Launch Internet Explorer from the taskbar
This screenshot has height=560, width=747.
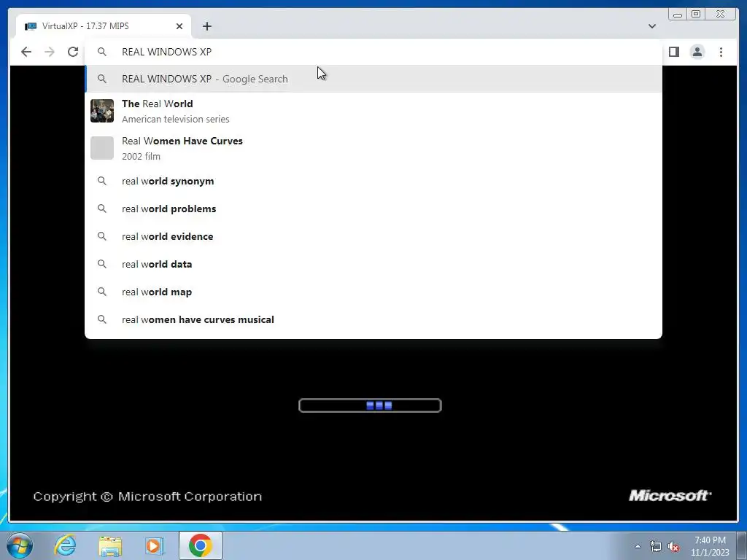click(x=65, y=545)
